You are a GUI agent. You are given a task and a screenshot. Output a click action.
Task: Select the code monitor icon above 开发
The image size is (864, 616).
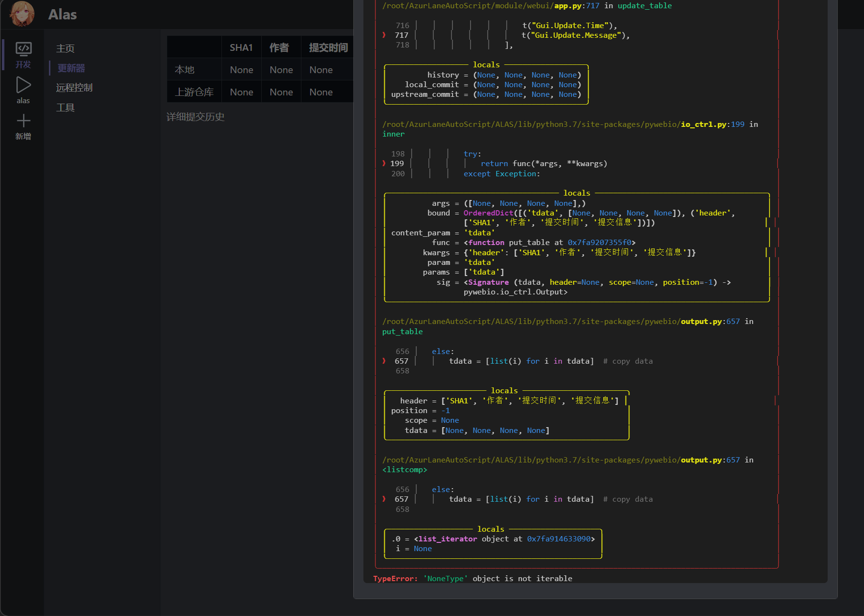pyautogui.click(x=23, y=48)
